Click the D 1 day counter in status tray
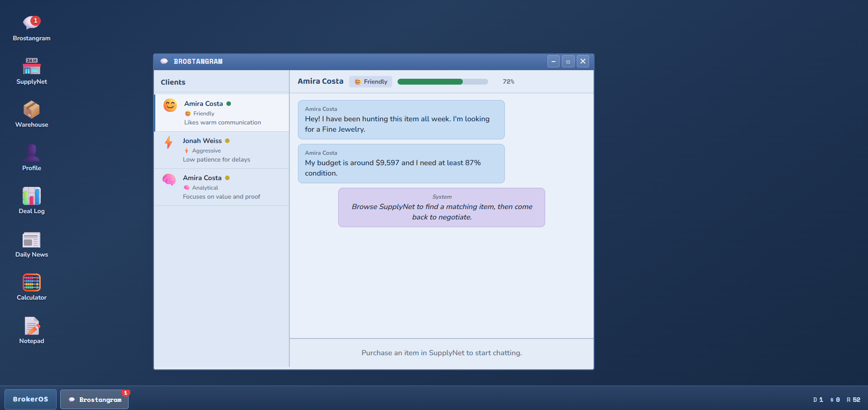868x410 pixels. tap(818, 400)
